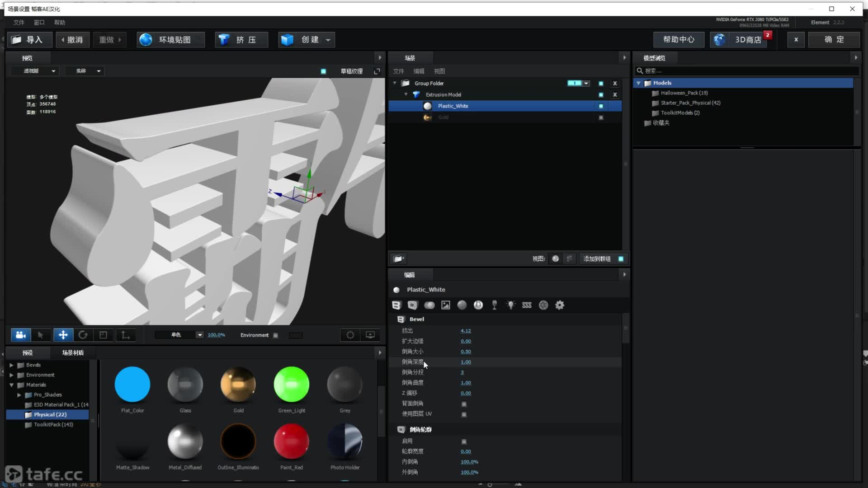Viewport: 868px width, 488px height.
Task: Collapse the Models folder in browser
Action: pyautogui.click(x=638, y=83)
